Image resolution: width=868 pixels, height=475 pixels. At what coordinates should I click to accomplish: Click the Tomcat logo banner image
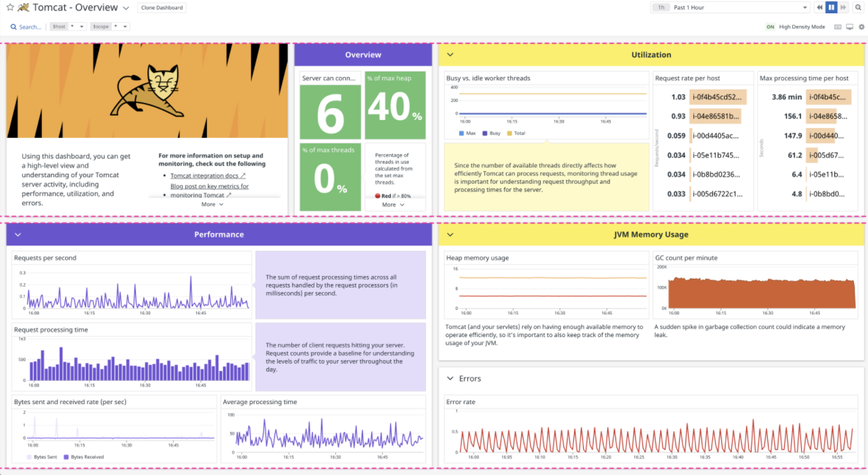coord(147,91)
